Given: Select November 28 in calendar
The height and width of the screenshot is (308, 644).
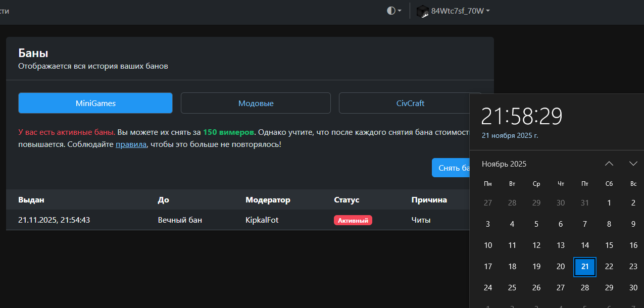Looking at the screenshot, I should click(x=585, y=288).
